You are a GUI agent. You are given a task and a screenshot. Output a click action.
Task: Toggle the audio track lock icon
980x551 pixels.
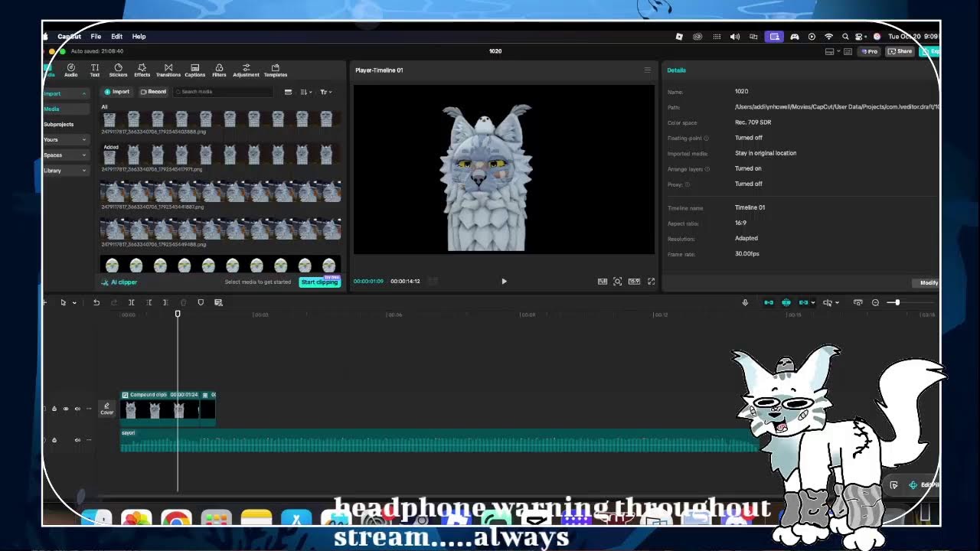(54, 440)
